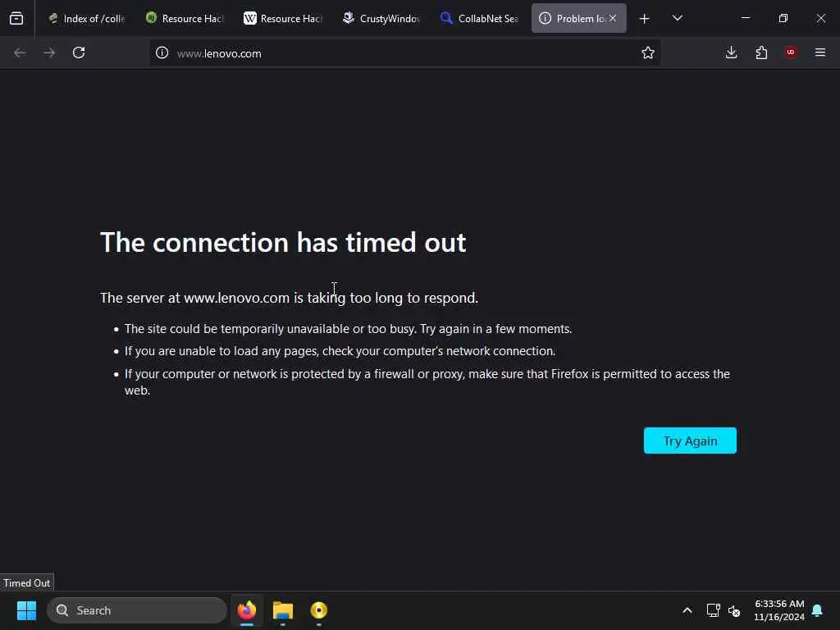Image resolution: width=840 pixels, height=630 pixels.
Task: Switch to the CollabNet Search tab
Action: 479,18
